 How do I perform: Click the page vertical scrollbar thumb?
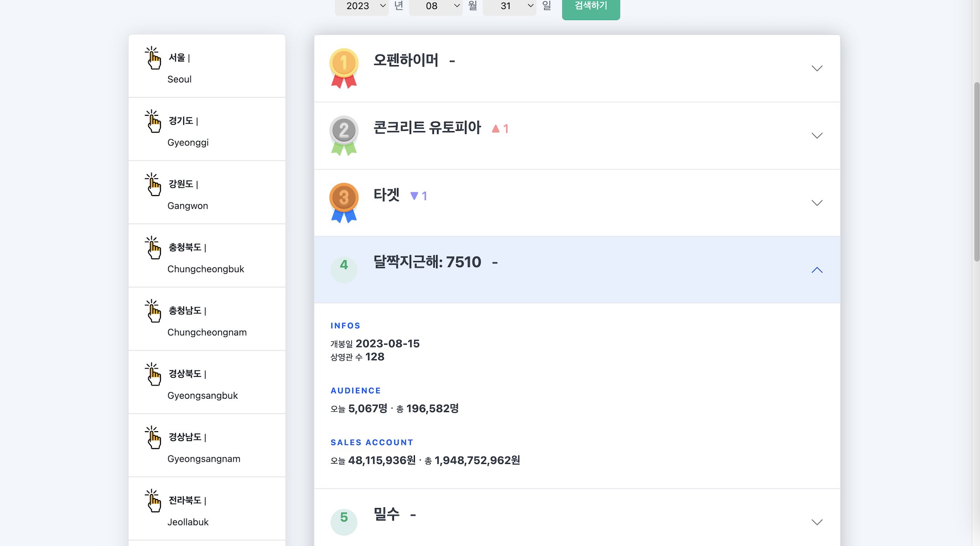[x=976, y=172]
